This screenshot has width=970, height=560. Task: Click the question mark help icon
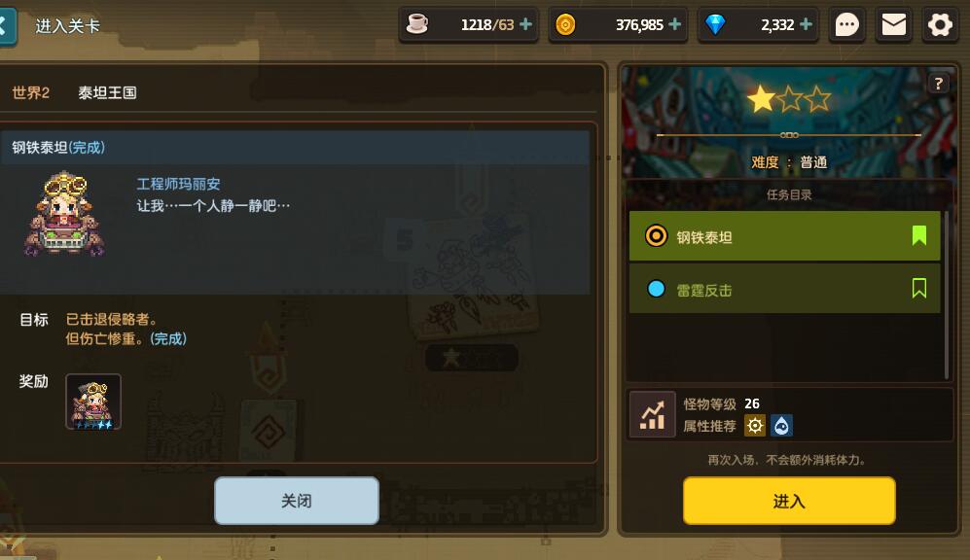[939, 84]
